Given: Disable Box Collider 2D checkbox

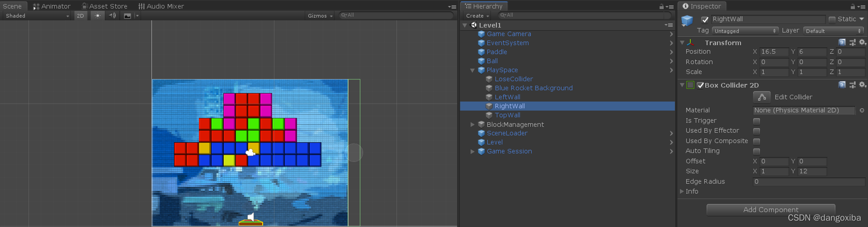Looking at the screenshot, I should (x=700, y=85).
